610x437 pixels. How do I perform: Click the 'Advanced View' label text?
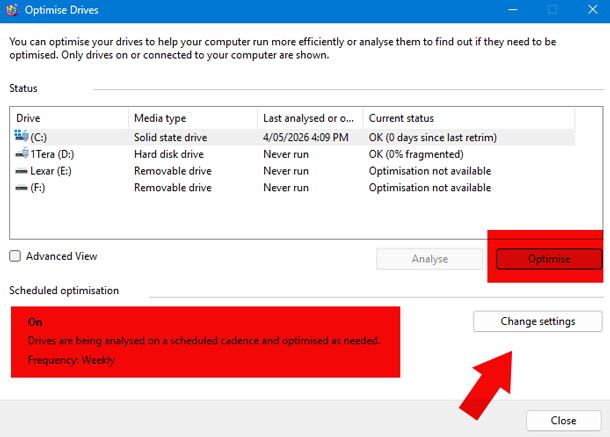(x=61, y=256)
